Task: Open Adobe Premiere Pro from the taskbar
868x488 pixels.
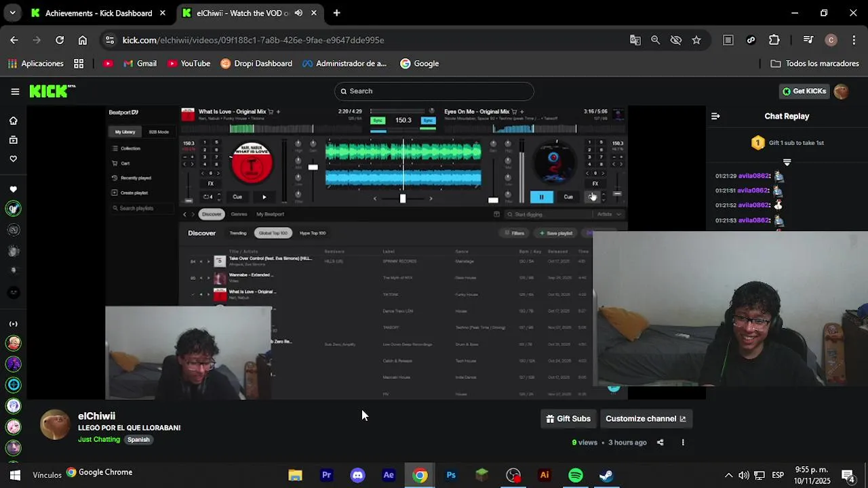Action: point(326,475)
